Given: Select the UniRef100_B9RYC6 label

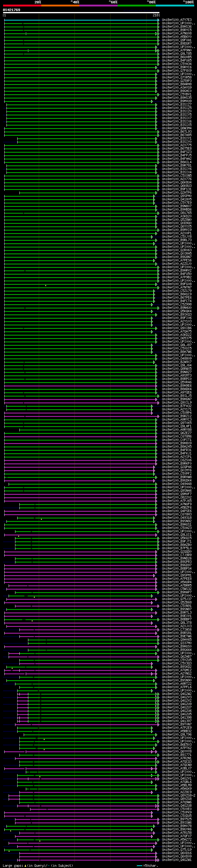Looking at the screenshot, I should [x=177, y=67].
